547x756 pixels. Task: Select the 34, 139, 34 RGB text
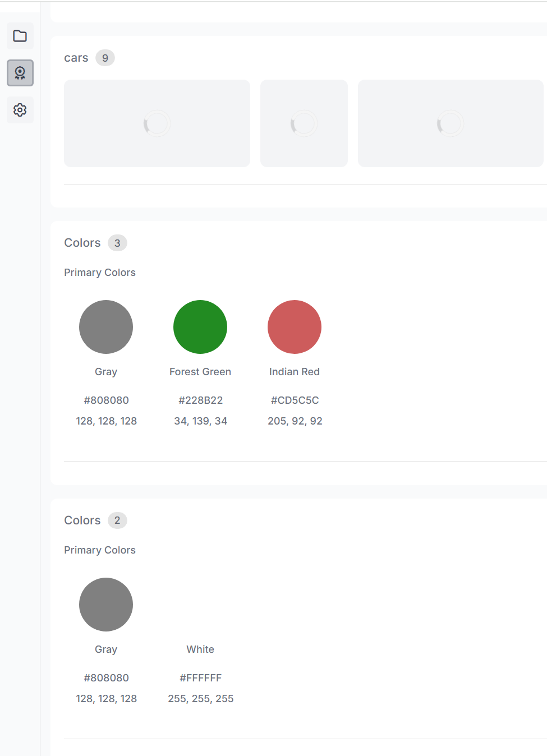pyautogui.click(x=200, y=421)
